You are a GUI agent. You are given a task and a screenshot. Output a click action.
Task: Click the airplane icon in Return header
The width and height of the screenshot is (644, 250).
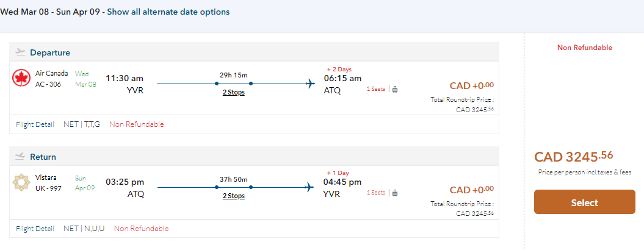click(21, 157)
